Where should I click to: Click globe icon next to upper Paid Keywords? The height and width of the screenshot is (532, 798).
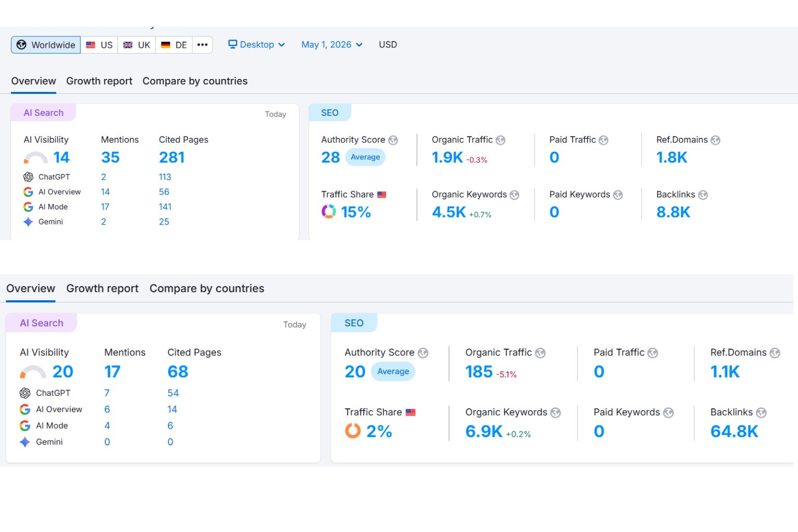pos(618,195)
